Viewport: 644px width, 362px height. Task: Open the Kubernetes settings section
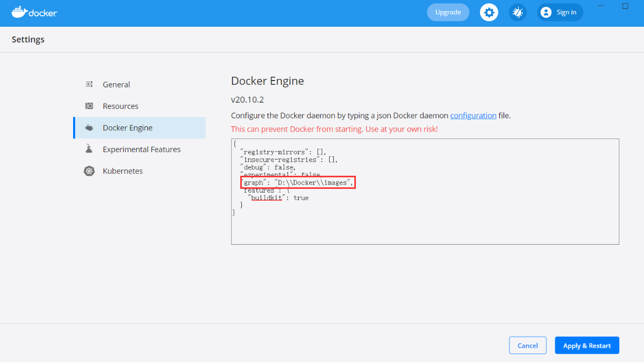point(139,171)
